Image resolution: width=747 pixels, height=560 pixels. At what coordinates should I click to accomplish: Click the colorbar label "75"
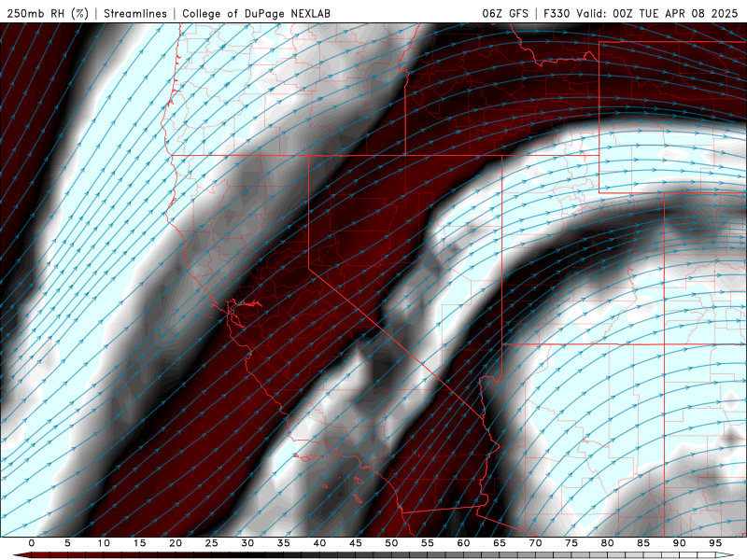coord(571,543)
